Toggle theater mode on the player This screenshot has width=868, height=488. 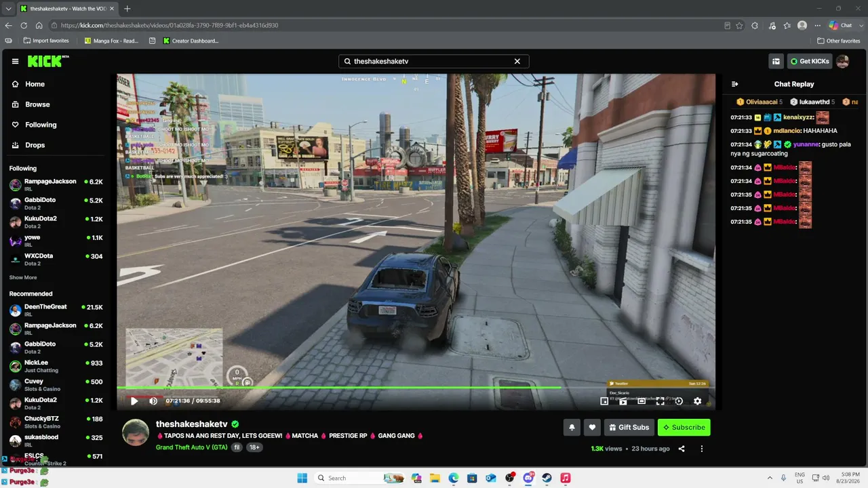tap(642, 401)
